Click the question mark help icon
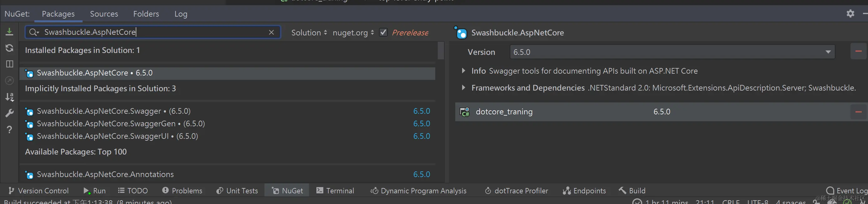This screenshot has width=868, height=204. pos(9,129)
